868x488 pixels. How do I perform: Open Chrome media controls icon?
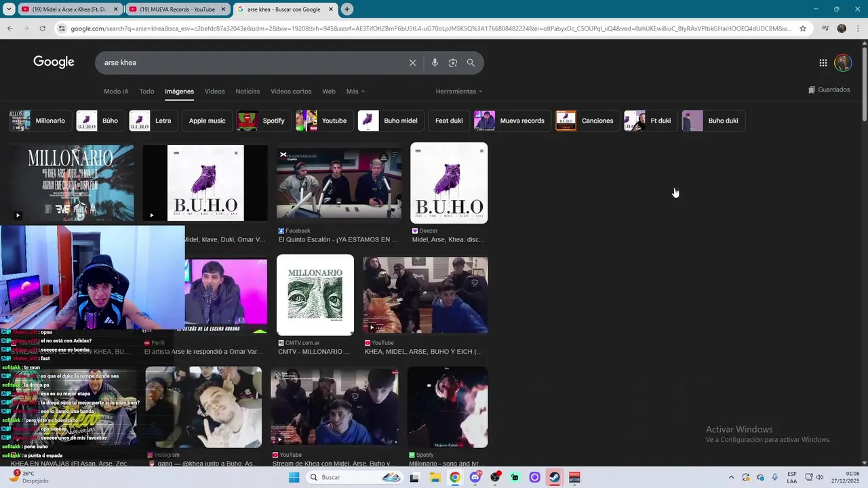coord(825,28)
